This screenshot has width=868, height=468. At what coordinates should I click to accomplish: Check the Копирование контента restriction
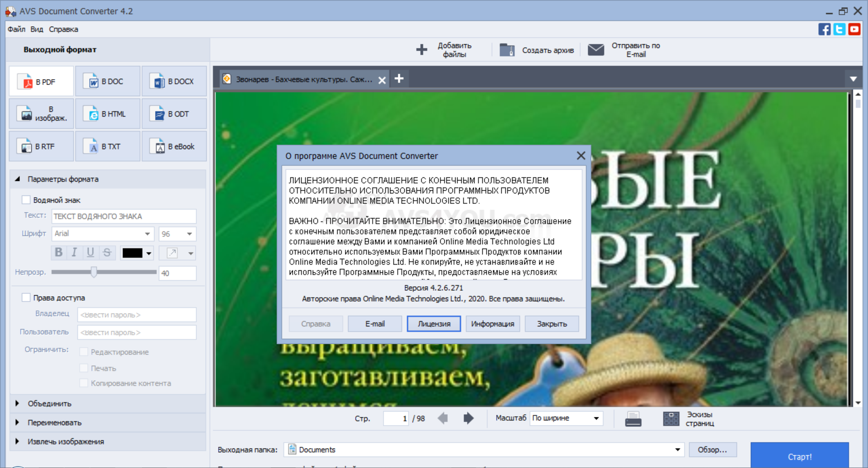84,383
